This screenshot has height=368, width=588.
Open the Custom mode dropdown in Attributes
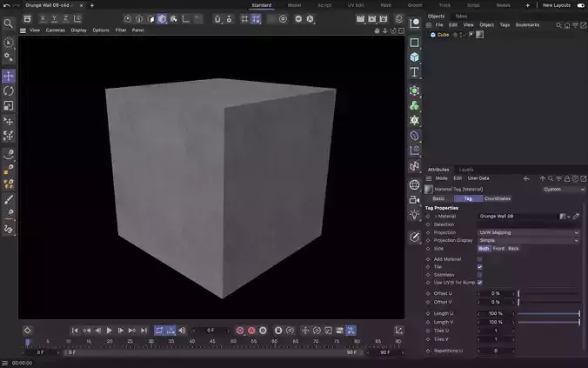click(x=564, y=190)
